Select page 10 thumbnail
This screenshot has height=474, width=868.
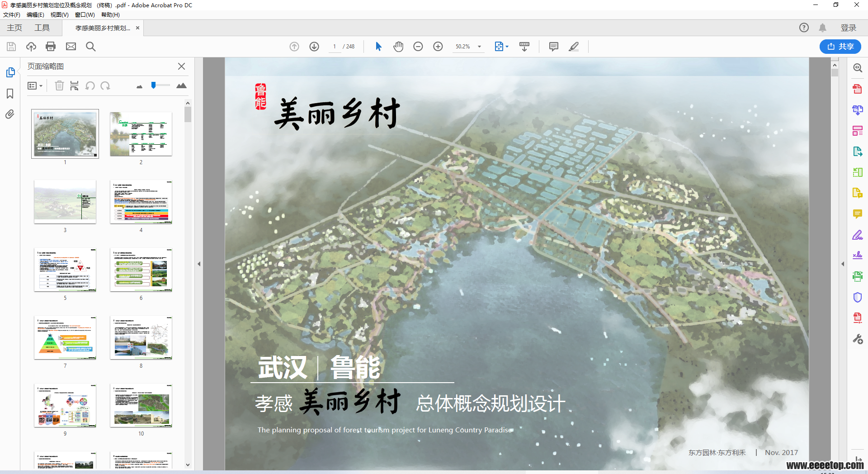coord(141,405)
